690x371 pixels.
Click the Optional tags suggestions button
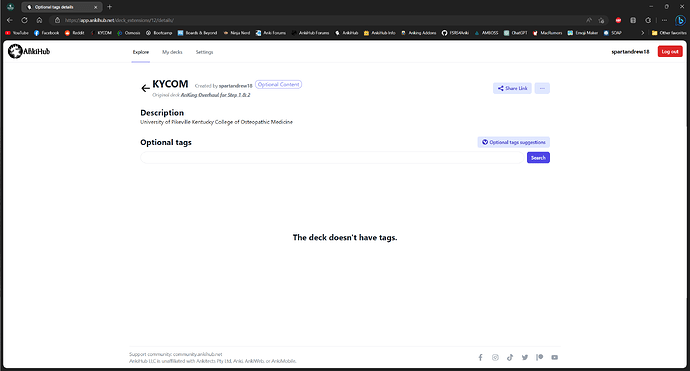click(x=514, y=142)
